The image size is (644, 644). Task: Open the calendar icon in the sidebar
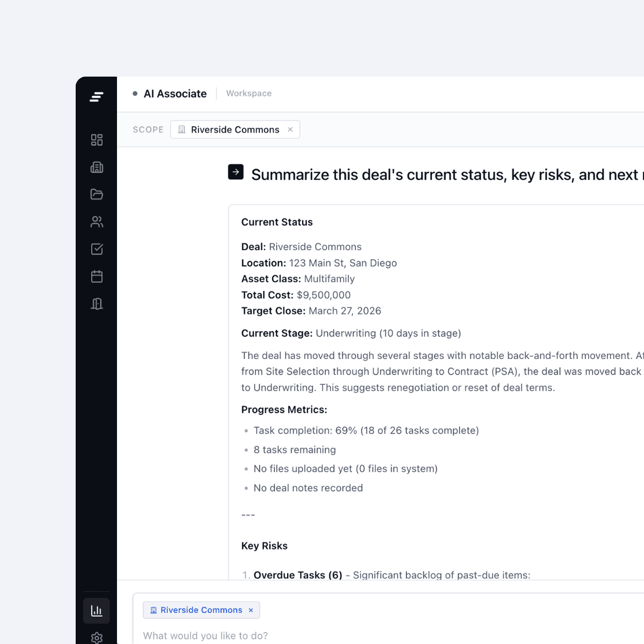point(97,276)
